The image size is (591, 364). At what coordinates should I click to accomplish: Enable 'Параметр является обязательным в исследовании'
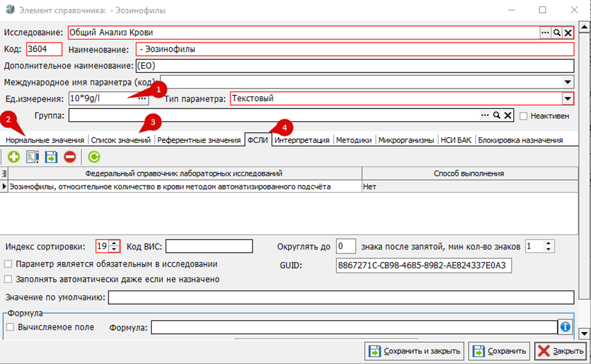[8, 264]
